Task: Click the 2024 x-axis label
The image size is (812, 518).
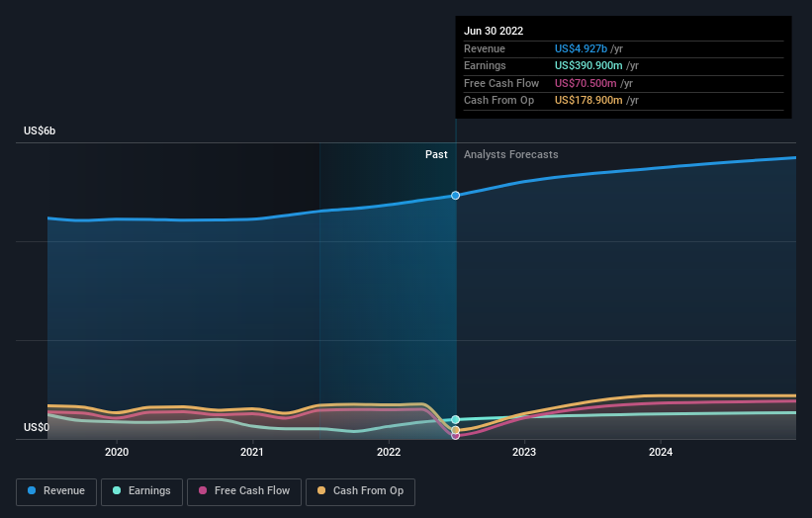Action: click(x=661, y=452)
